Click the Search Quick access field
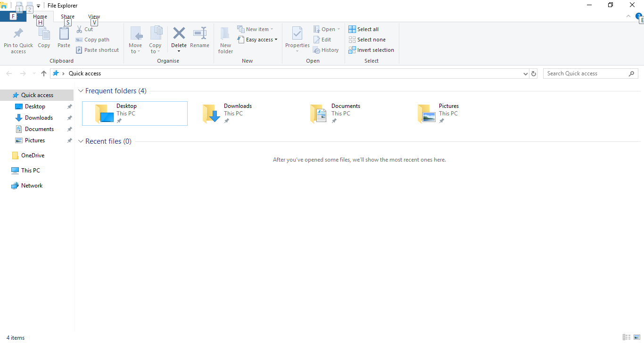 coord(586,73)
